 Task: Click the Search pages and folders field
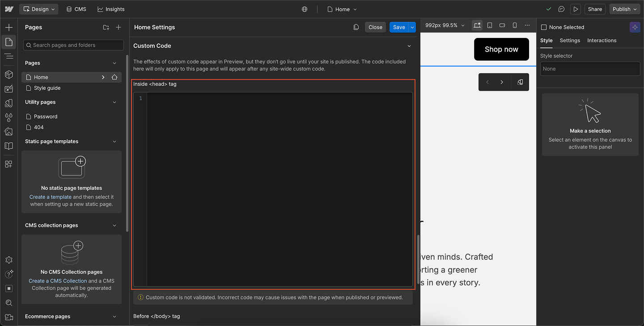coord(73,45)
